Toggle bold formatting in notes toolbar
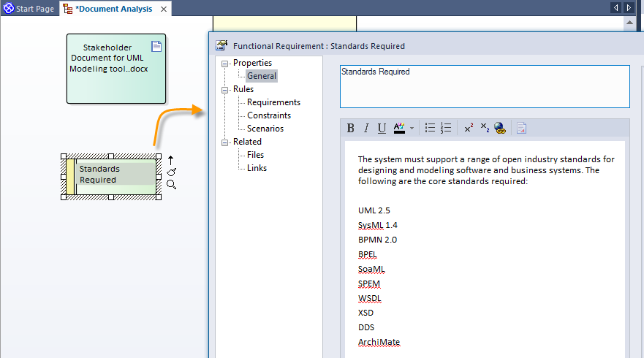Image resolution: width=644 pixels, height=358 pixels. pyautogui.click(x=350, y=129)
